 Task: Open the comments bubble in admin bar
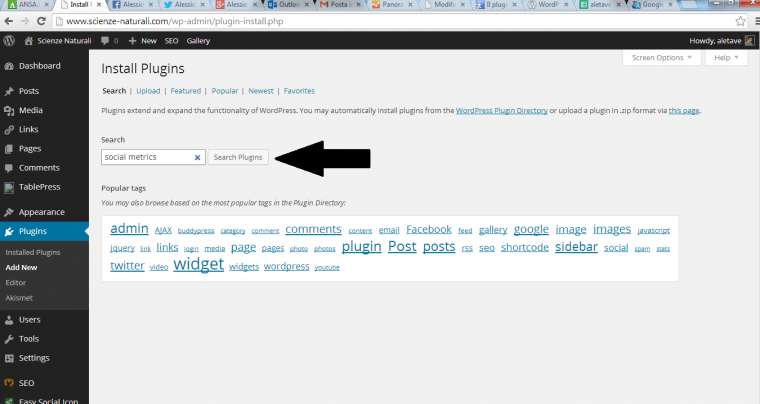(x=105, y=41)
